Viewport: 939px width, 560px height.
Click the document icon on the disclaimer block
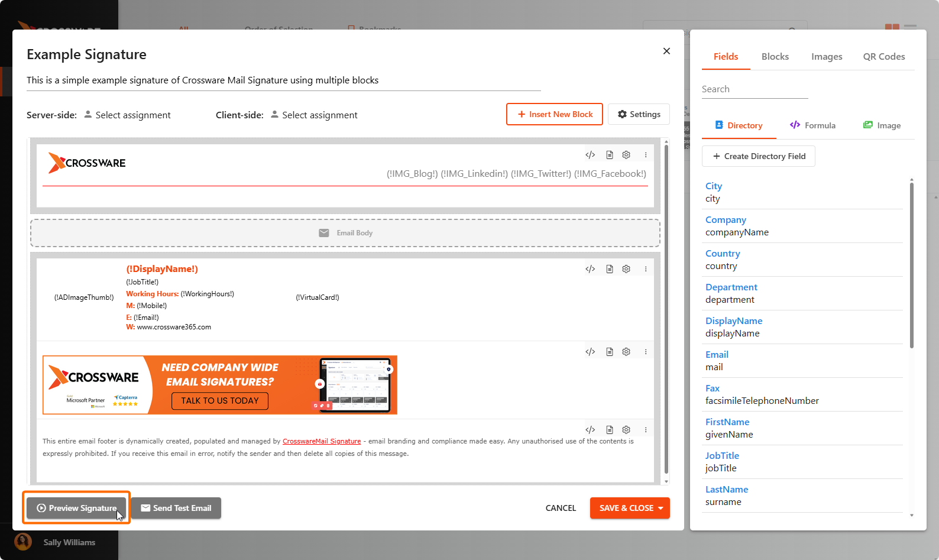[610, 430]
